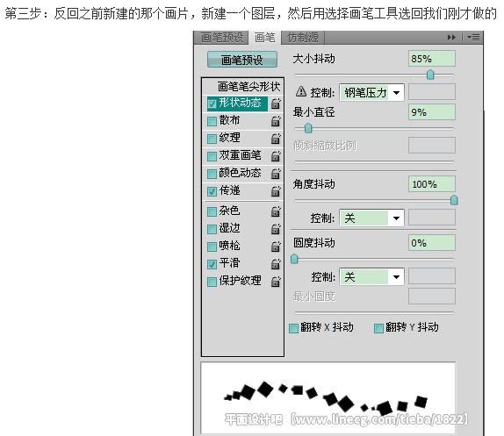This screenshot has width=504, height=436.
Task: Click the lock icon beside 双重画笔
Action: [x=276, y=156]
